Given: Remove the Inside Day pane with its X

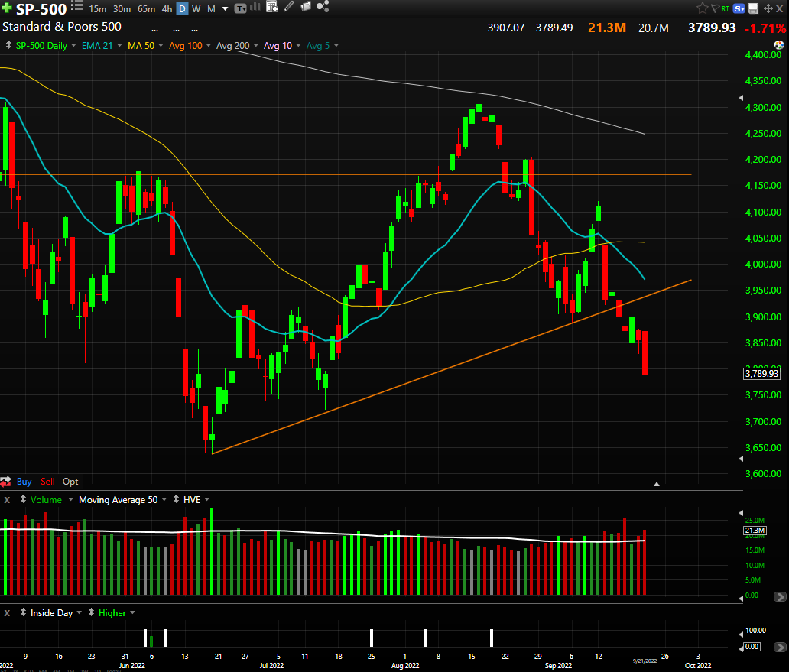Looking at the screenshot, I should (7, 613).
